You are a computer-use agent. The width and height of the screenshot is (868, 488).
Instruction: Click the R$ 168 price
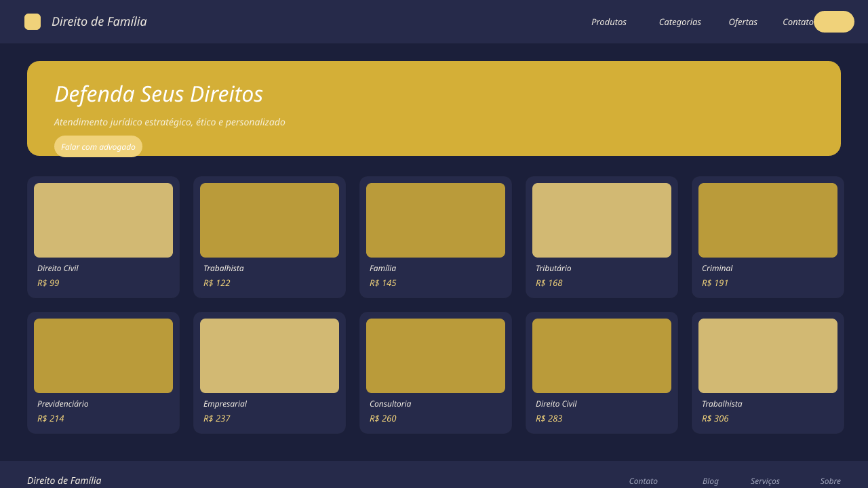[x=549, y=283]
